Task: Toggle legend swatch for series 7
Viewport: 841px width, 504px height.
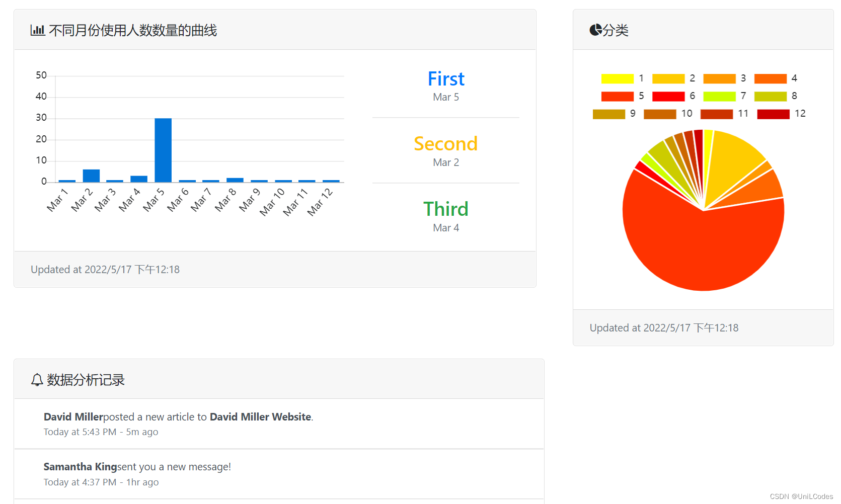Action: click(x=719, y=96)
